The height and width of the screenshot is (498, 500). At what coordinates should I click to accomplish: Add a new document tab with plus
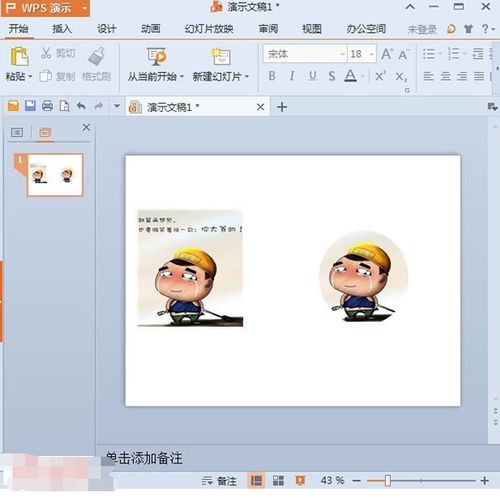pos(282,107)
